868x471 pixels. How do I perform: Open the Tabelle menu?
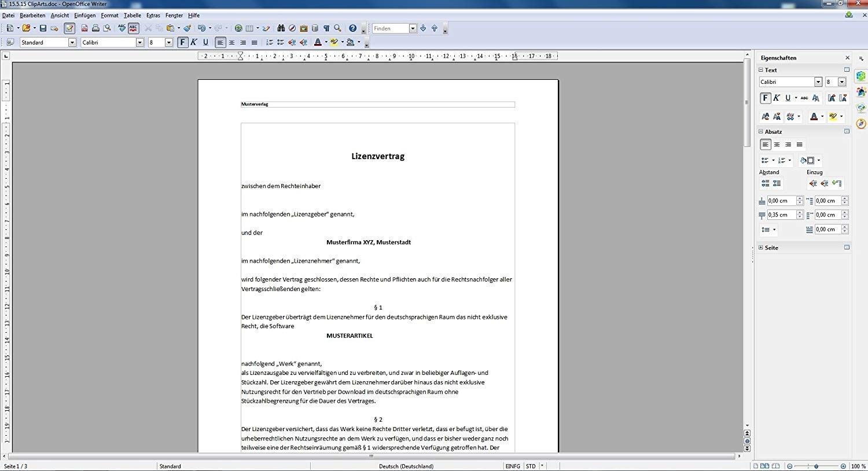[132, 16]
